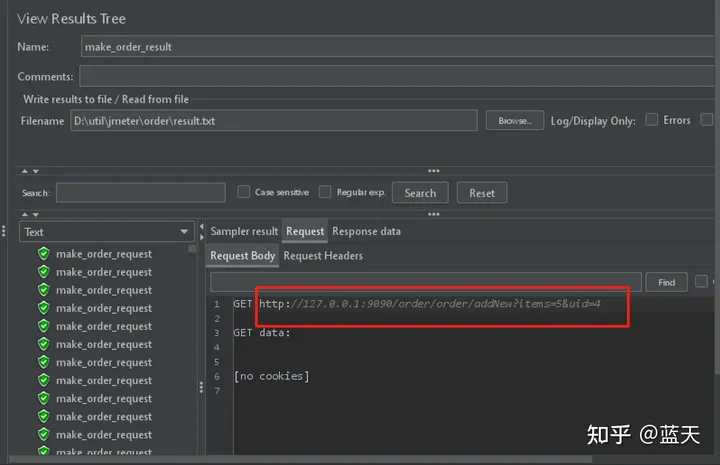720x465 pixels.
Task: Click the up arrow above the Text dropdown
Action: click(x=25, y=214)
